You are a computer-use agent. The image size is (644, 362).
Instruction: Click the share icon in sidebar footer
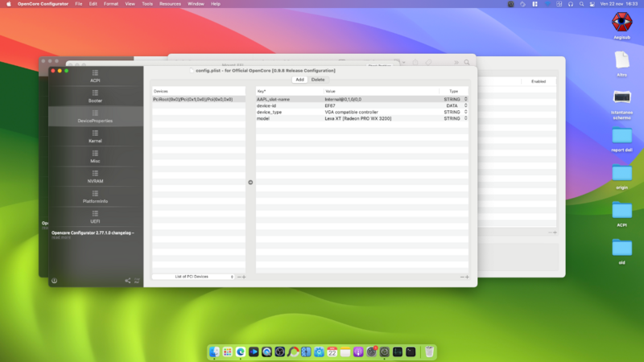point(127,281)
